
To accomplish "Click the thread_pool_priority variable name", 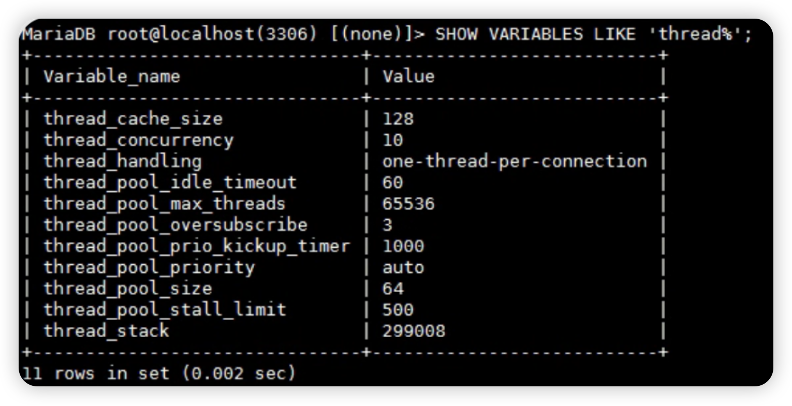I will (149, 267).
